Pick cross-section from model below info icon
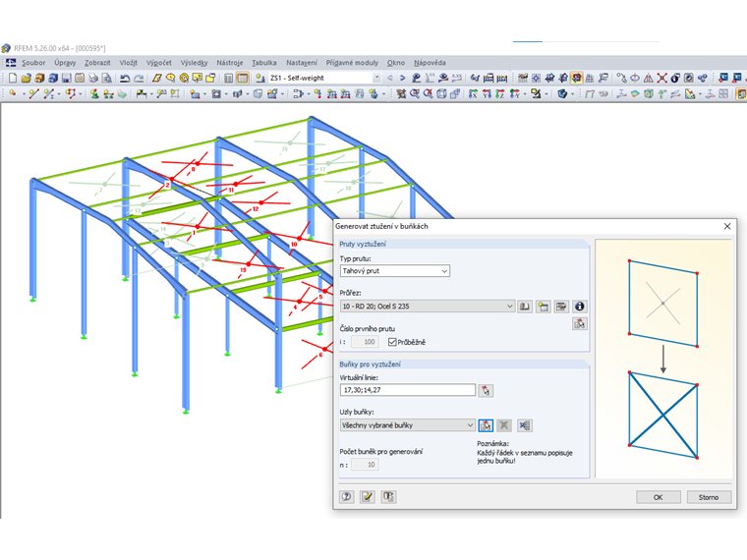Image resolution: width=747 pixels, height=560 pixels. pyautogui.click(x=579, y=324)
